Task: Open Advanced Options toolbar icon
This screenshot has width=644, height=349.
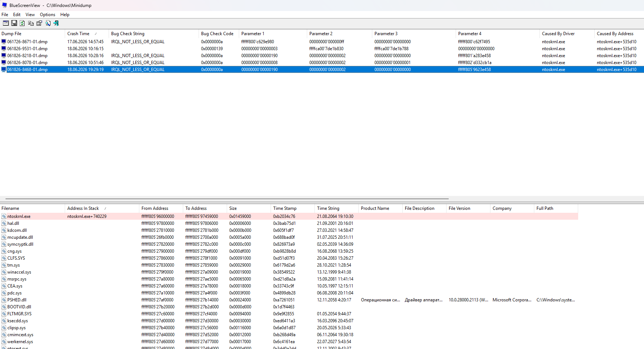Action: click(5, 23)
